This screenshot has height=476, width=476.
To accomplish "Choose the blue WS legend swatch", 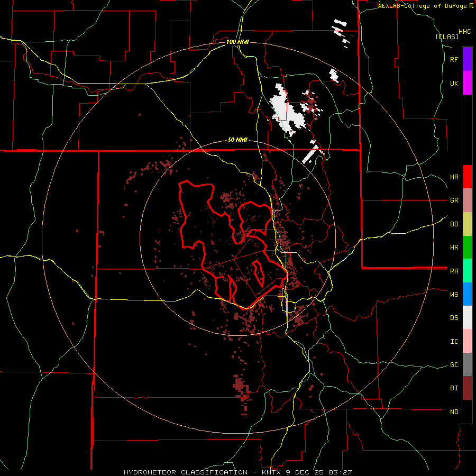I will [467, 294].
